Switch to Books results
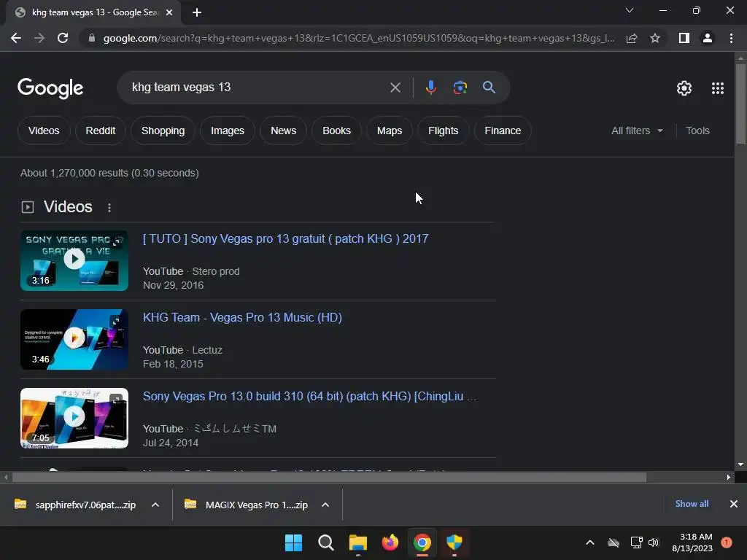This screenshot has width=747, height=560. pos(336,131)
